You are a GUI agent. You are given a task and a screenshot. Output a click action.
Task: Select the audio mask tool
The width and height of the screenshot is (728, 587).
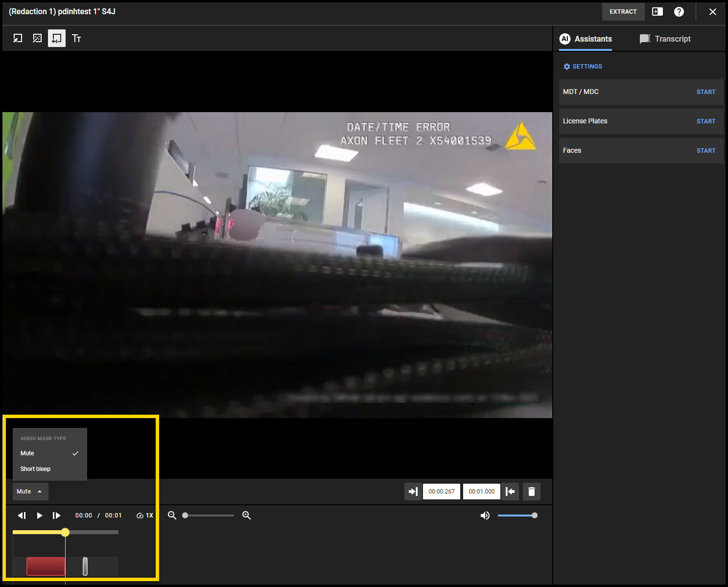point(57,38)
